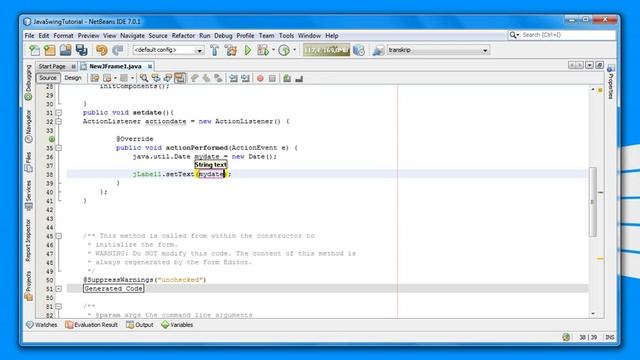Click the Last Edit icon in editor toolbar
This screenshot has width=640, height=360.
point(95,78)
